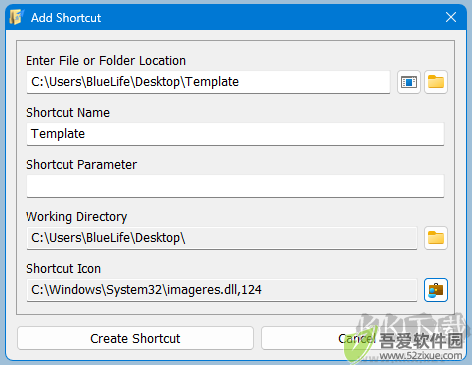Close the Add Shortcut window
This screenshot has height=365, width=472.
click(451, 17)
